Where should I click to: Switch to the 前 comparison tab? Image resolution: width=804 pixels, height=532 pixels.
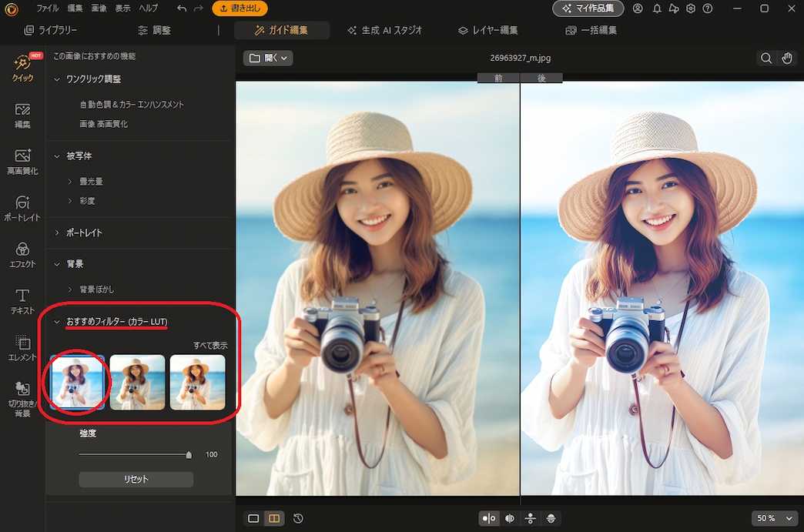497,78
